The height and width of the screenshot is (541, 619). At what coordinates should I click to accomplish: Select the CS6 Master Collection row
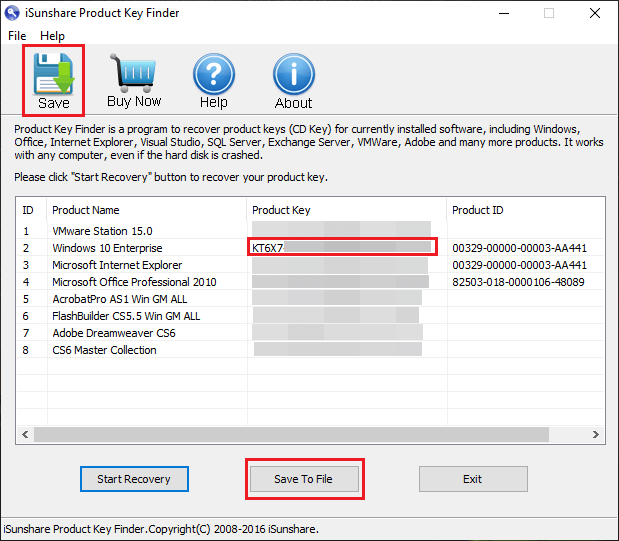coord(310,349)
